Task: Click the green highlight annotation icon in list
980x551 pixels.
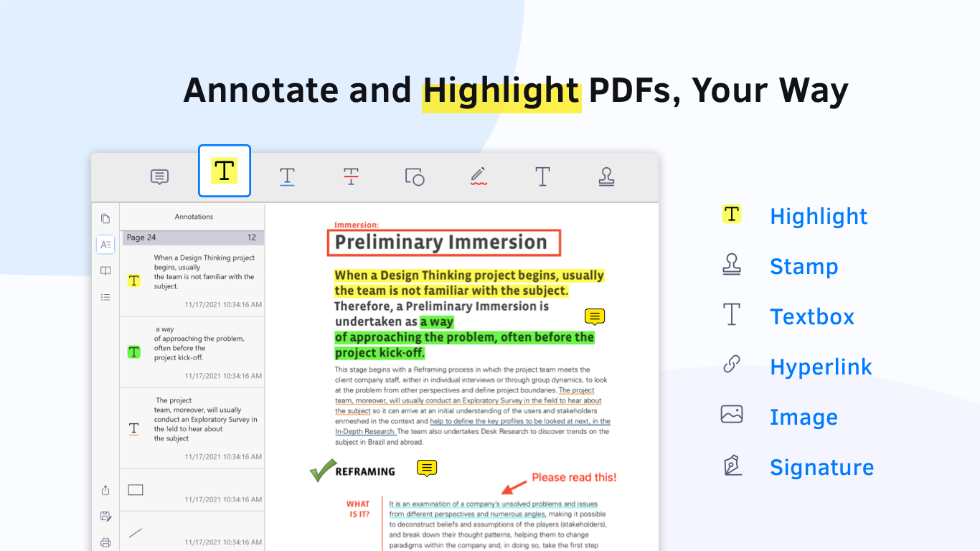Action: 133,352
